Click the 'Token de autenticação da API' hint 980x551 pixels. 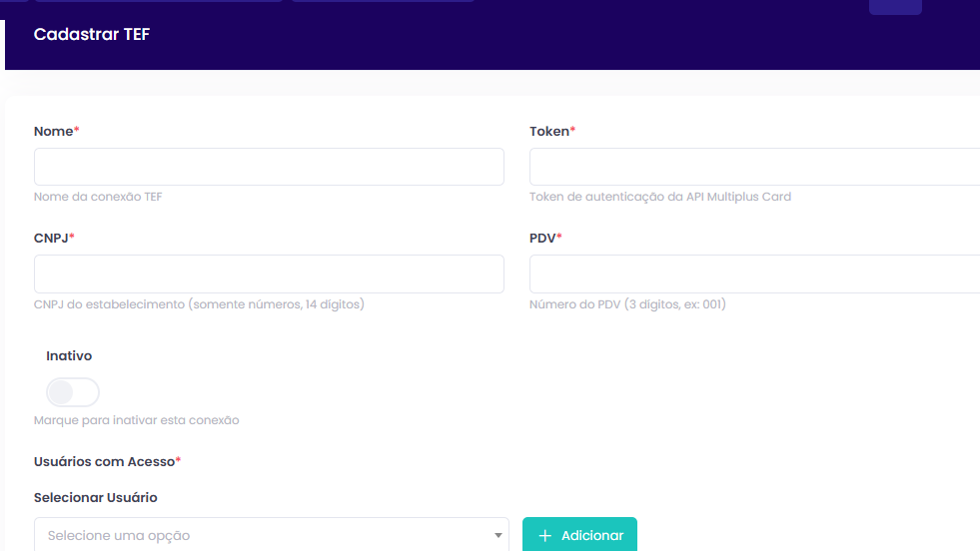point(659,197)
